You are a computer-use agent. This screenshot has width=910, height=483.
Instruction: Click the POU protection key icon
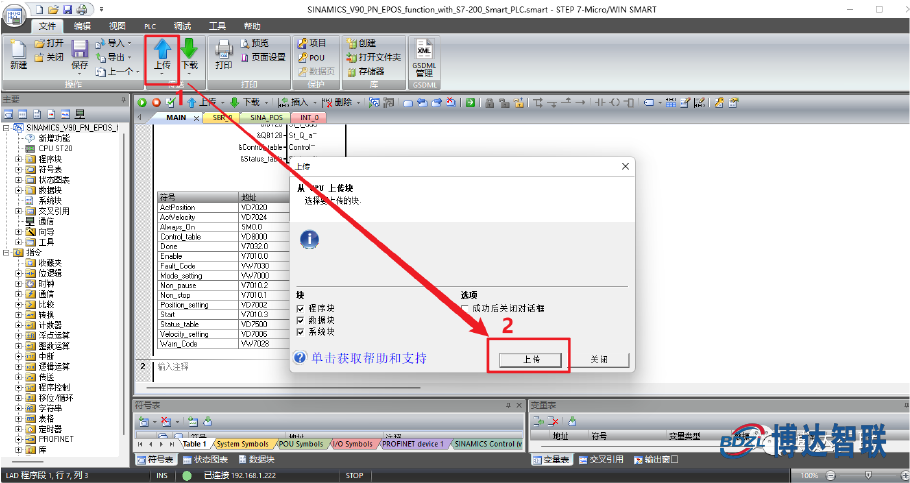pos(302,57)
